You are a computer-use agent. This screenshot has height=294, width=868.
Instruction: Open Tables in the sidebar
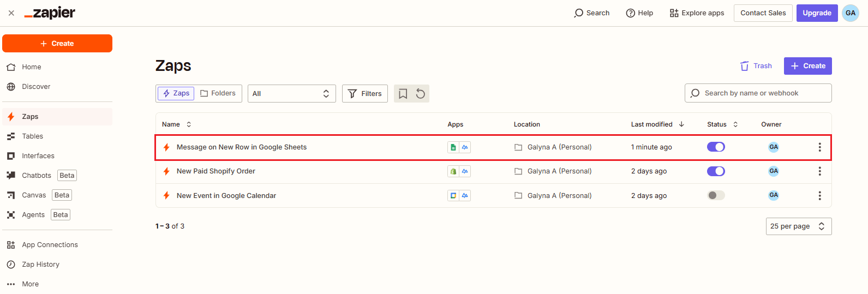(57, 136)
